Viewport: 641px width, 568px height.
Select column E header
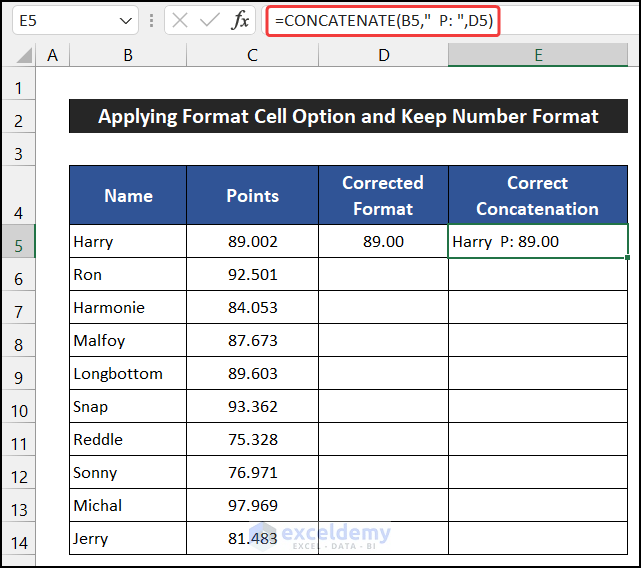pyautogui.click(x=538, y=56)
